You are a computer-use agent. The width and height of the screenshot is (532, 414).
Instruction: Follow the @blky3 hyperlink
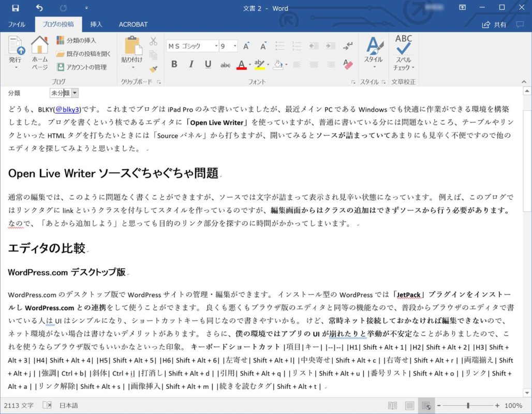tap(67, 109)
